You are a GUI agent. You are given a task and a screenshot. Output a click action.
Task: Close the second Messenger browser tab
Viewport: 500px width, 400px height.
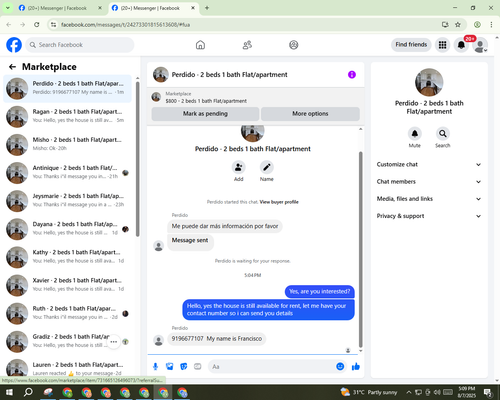click(x=193, y=8)
